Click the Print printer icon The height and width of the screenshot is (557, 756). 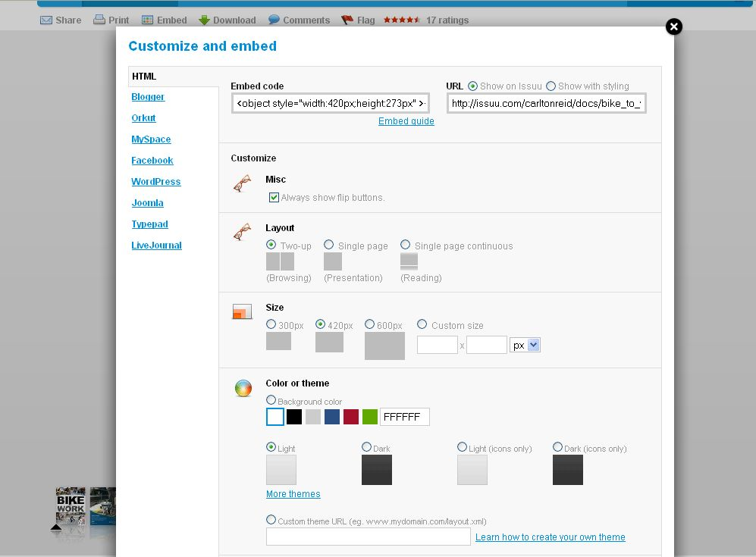(99, 20)
